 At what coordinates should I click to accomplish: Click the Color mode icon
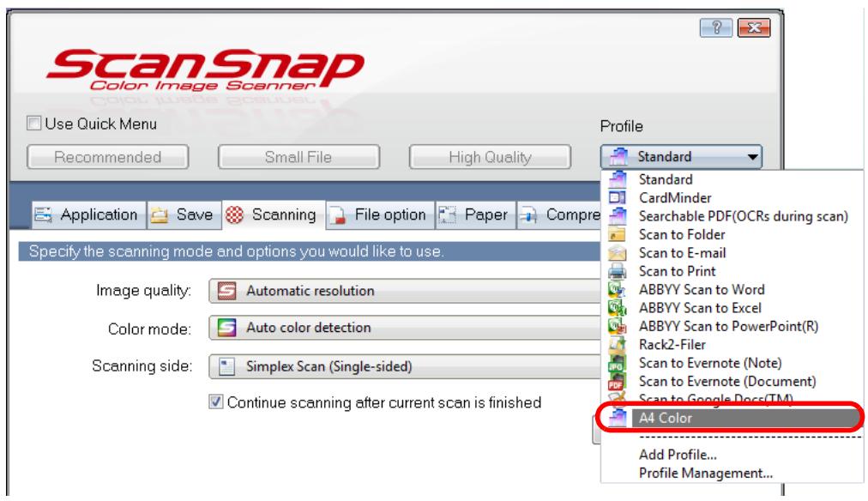[x=226, y=328]
